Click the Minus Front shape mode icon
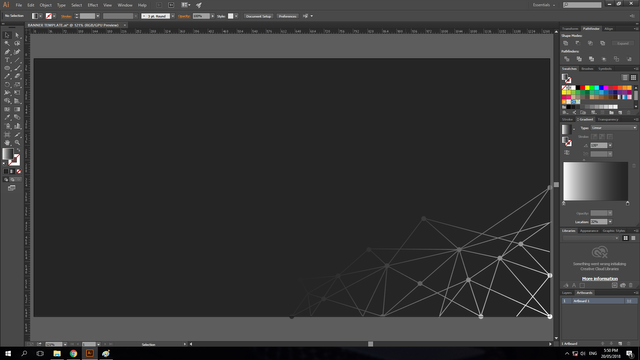This screenshot has width=640, height=360. (x=578, y=43)
